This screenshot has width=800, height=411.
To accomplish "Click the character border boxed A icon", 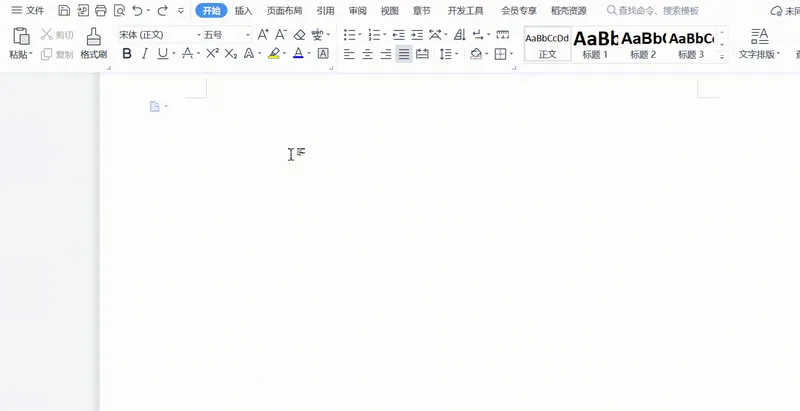I will [x=323, y=54].
